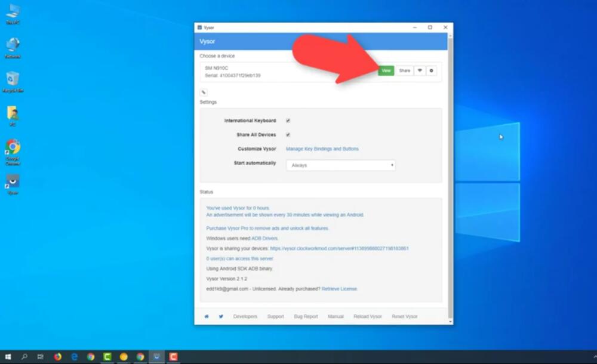Launch Microsoft Edge from taskbar
The width and height of the screenshot is (597, 364).
click(74, 357)
